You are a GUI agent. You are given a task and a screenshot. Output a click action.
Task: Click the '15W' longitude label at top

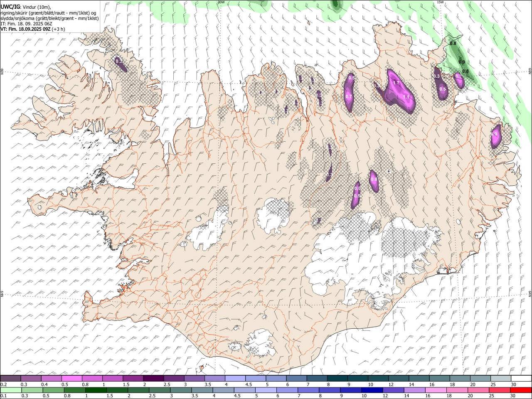click(440, 2)
